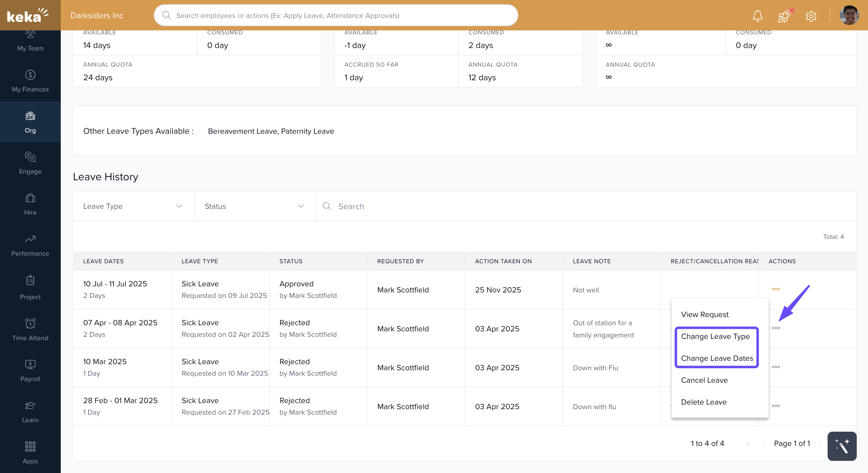Select Change Leave Type menu option

coord(715,336)
